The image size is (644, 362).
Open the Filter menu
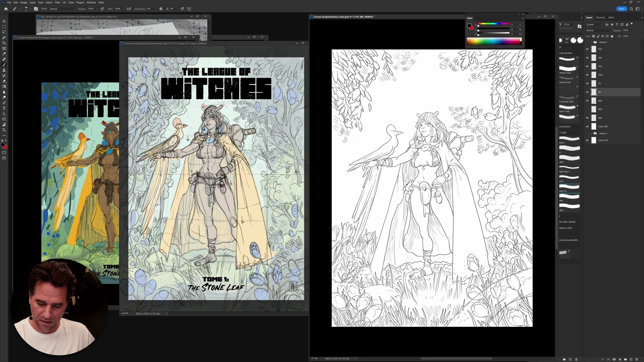point(57,2)
